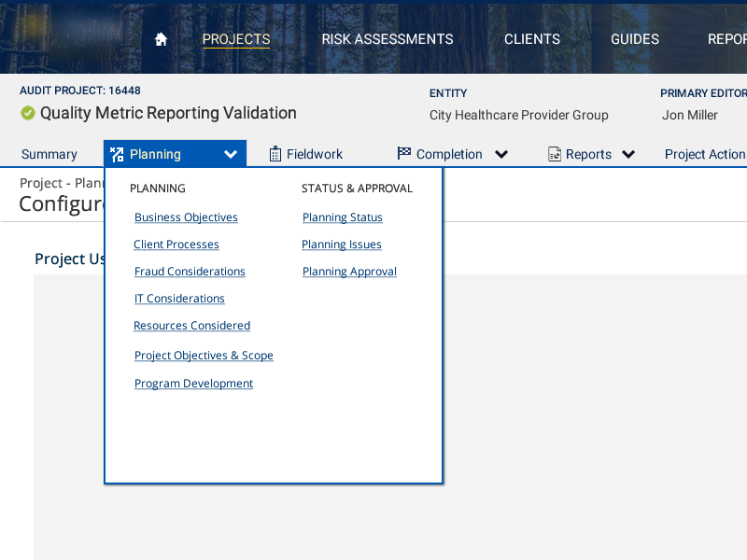
Task: Open the Planning Approval link
Action: [349, 272]
